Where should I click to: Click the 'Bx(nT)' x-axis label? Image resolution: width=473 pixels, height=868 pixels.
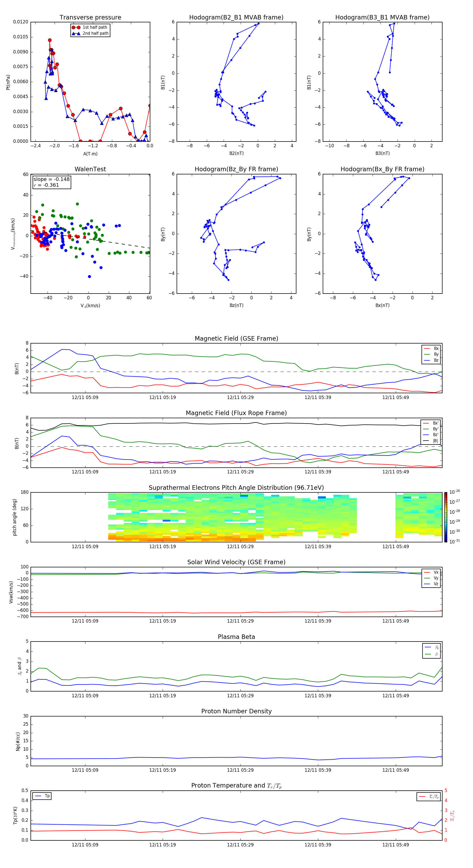[x=382, y=305]
